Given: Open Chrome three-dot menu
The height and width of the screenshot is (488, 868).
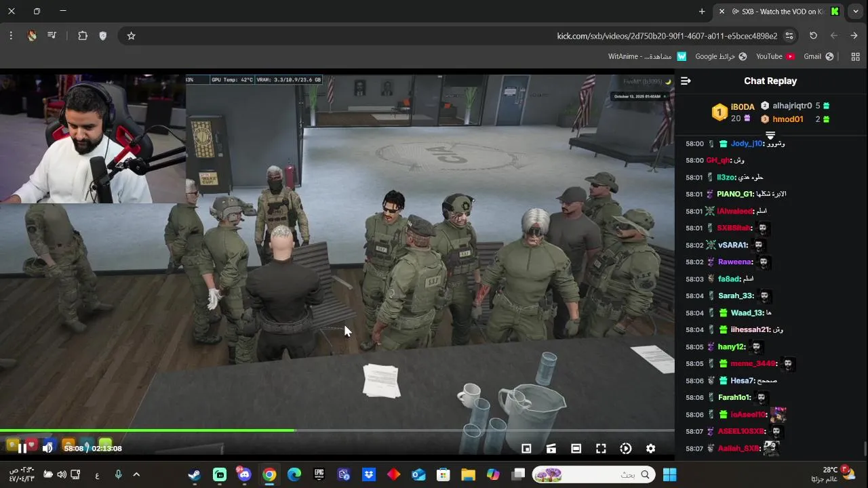Looking at the screenshot, I should coord(11,36).
